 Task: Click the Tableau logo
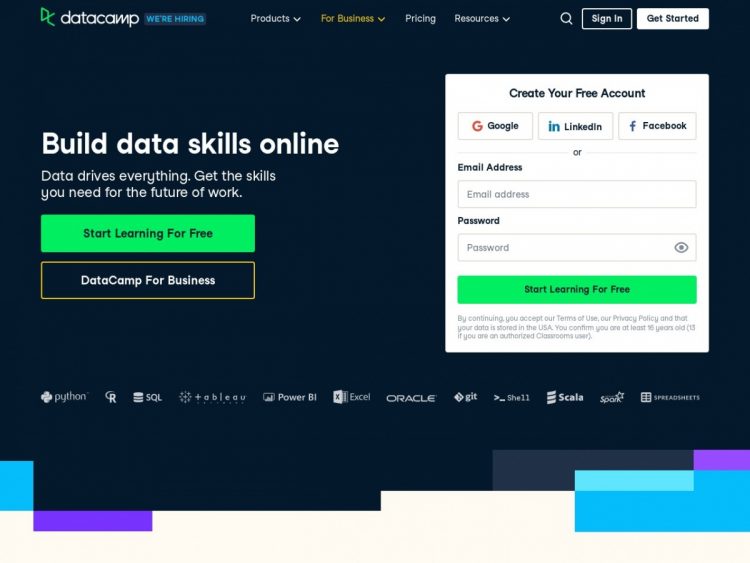coord(212,397)
